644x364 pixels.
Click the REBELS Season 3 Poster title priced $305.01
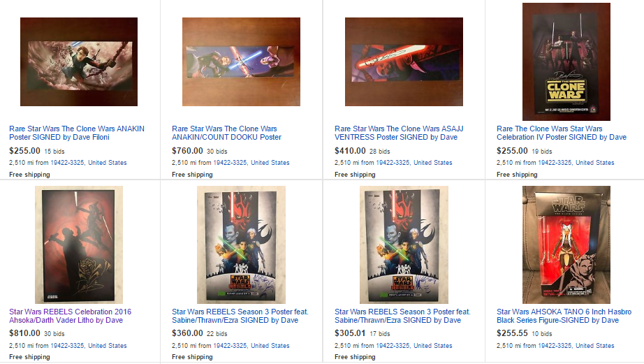coord(402,316)
